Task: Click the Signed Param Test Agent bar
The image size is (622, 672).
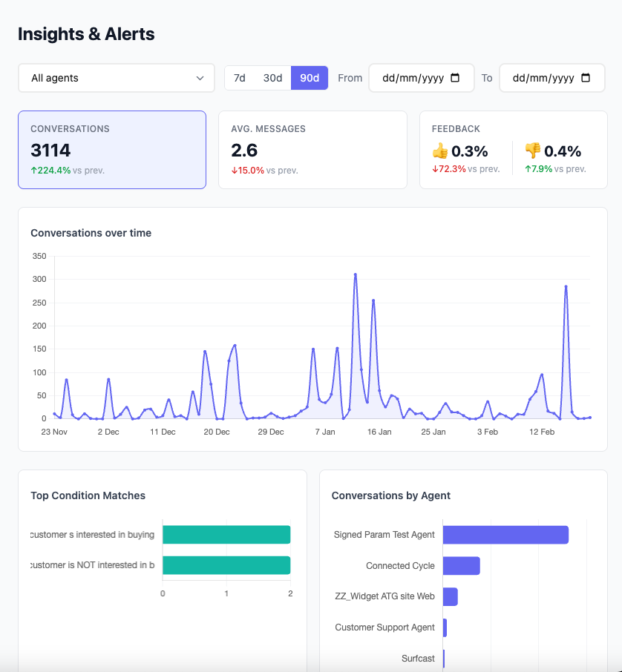Action: (505, 534)
